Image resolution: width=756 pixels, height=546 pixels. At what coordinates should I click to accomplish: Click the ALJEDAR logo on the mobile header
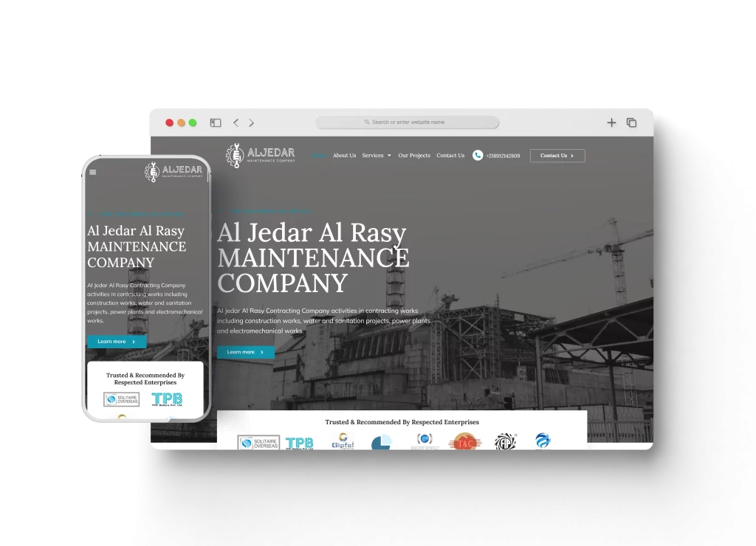pos(175,171)
